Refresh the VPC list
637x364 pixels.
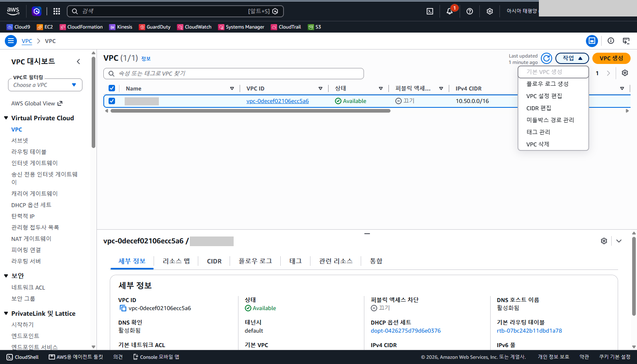pyautogui.click(x=547, y=58)
